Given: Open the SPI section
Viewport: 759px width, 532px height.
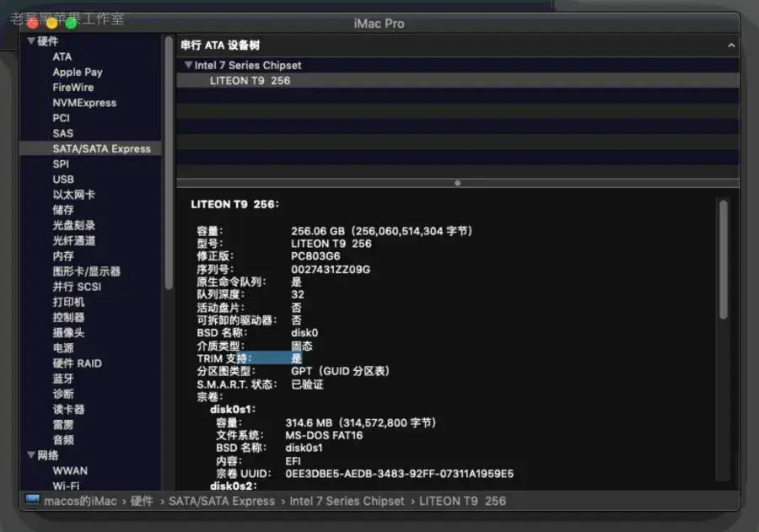Looking at the screenshot, I should (61, 164).
